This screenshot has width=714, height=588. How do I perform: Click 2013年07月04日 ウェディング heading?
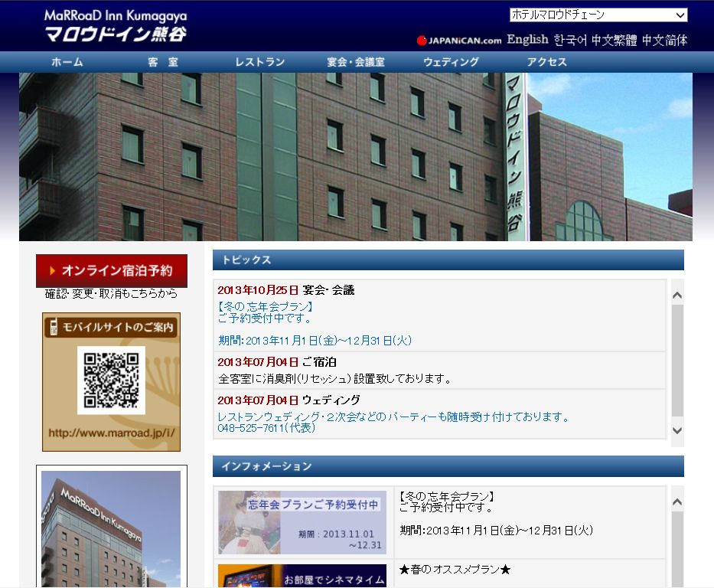(289, 400)
